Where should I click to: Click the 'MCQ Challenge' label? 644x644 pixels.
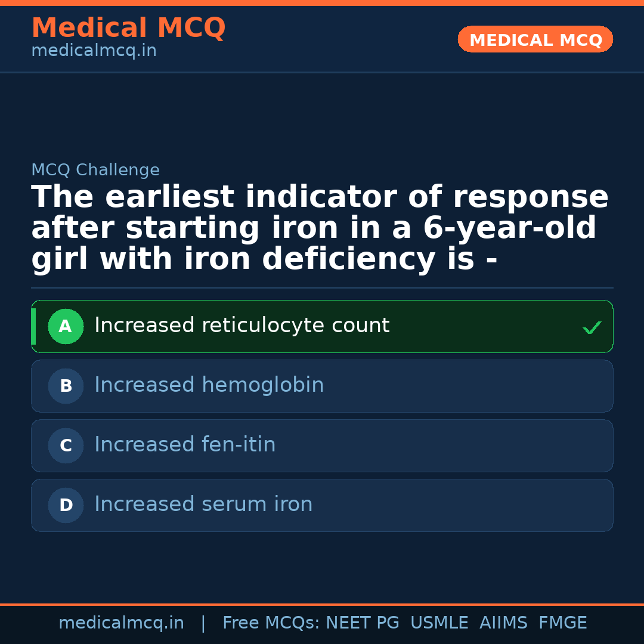95,170
